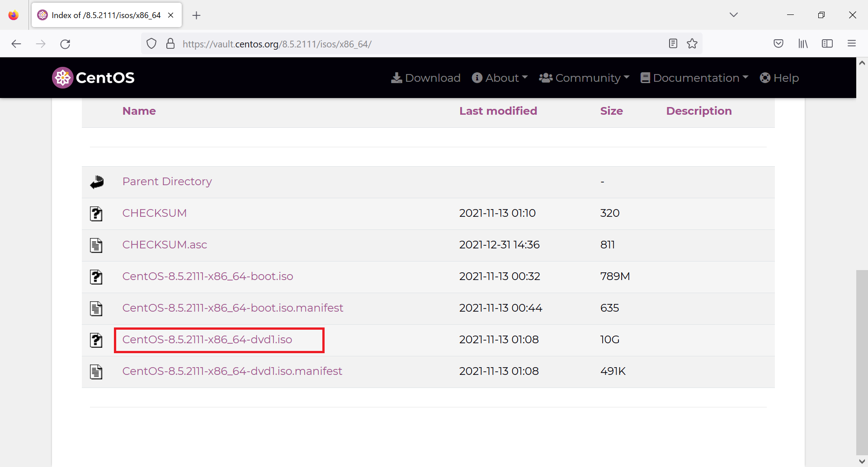Go forward to the next page
This screenshot has width=868, height=467.
[x=41, y=44]
